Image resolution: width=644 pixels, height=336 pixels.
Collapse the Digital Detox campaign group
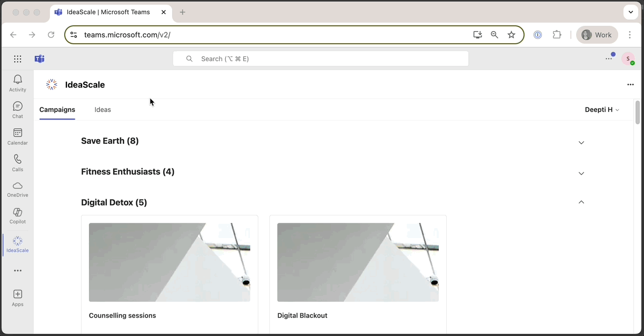pos(581,202)
